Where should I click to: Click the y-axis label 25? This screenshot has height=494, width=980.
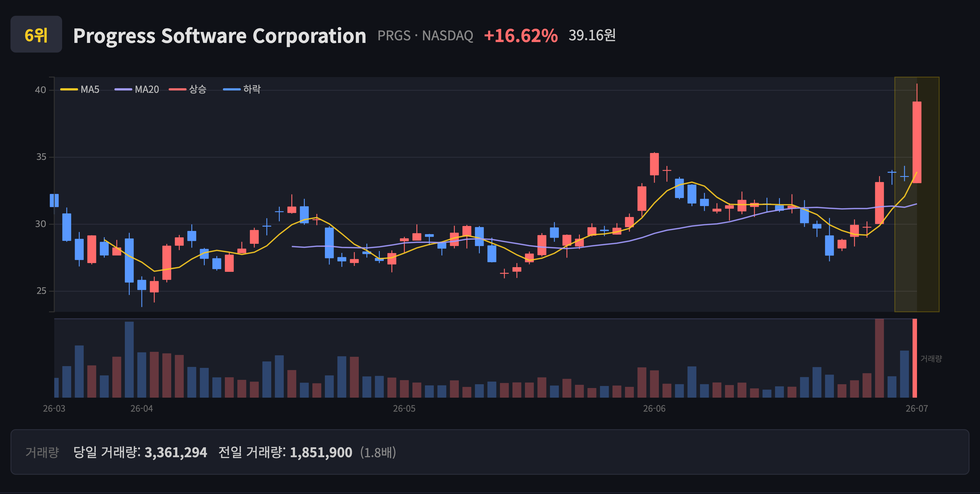click(41, 291)
